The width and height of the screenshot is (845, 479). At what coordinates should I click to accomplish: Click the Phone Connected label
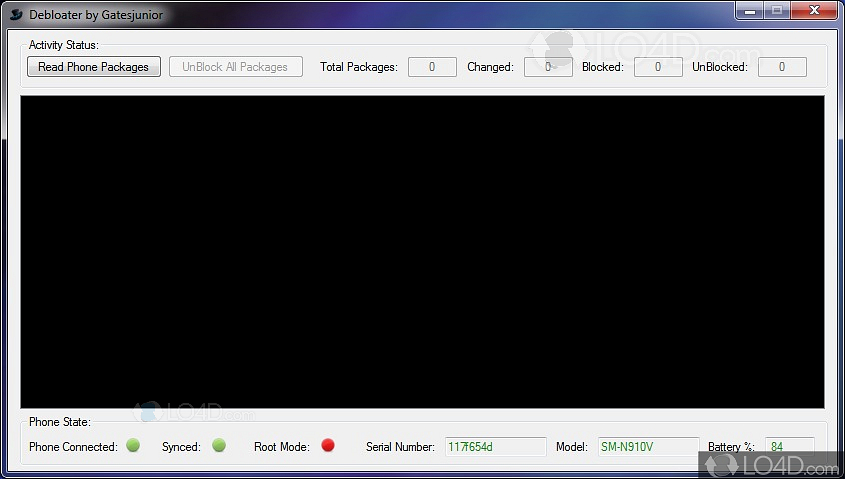pyautogui.click(x=73, y=447)
